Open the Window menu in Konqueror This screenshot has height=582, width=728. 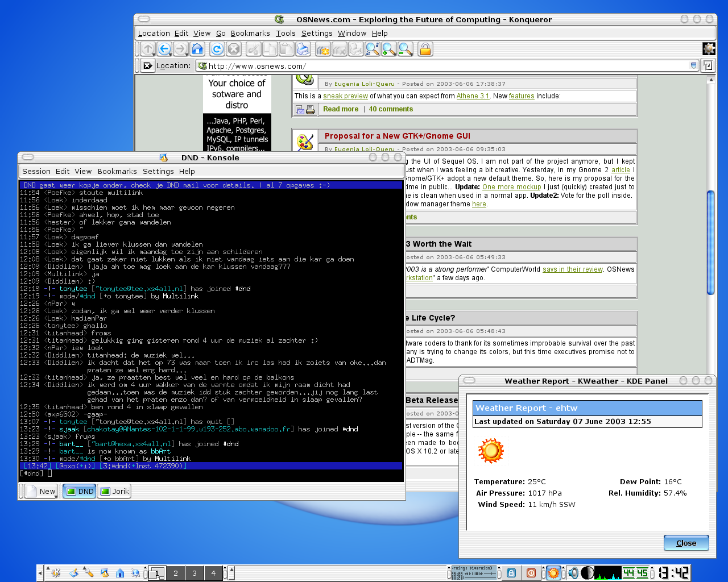pos(352,34)
